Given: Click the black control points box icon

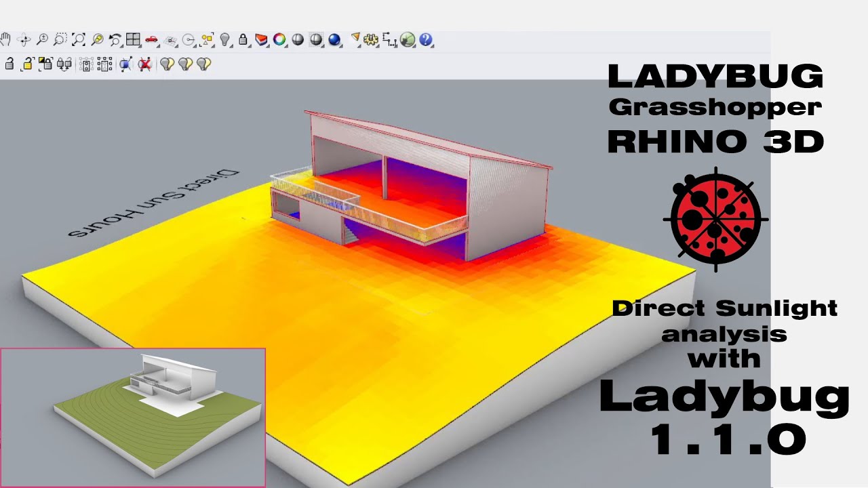Looking at the screenshot, I should coord(104,64).
